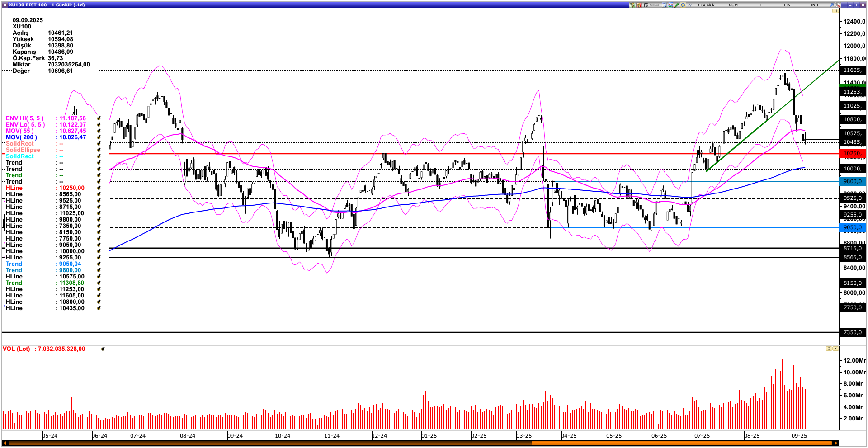
Task: Open the MUM chart type selector
Action: click(x=733, y=5)
